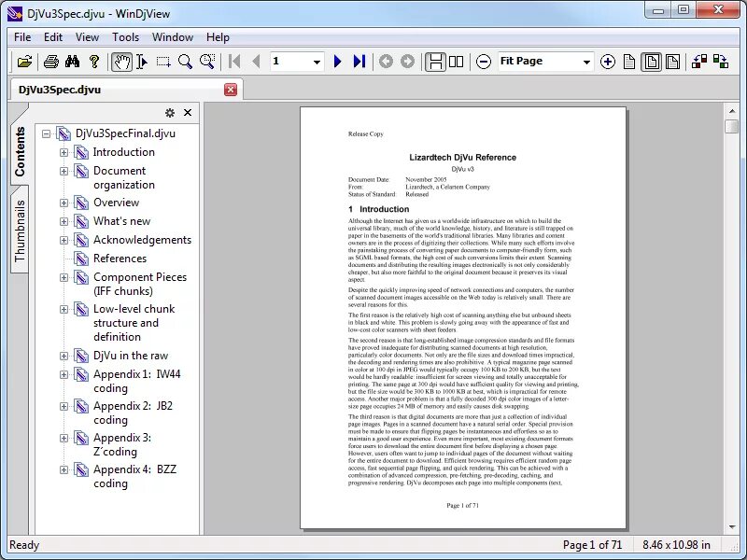Image resolution: width=747 pixels, height=560 pixels.
Task: Activate the hand drag tool
Action: click(121, 62)
